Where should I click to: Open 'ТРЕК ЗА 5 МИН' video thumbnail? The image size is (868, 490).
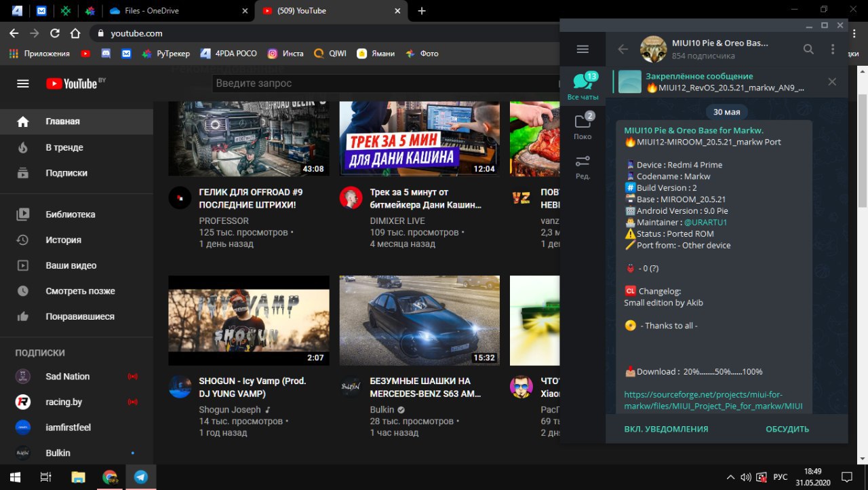419,138
